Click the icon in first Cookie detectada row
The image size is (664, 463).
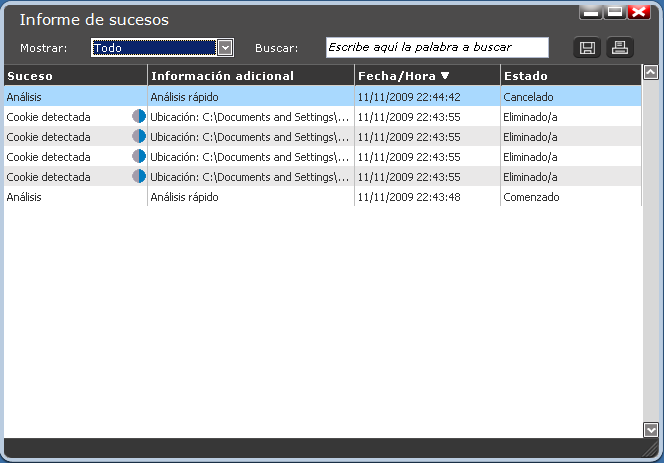(x=139, y=117)
